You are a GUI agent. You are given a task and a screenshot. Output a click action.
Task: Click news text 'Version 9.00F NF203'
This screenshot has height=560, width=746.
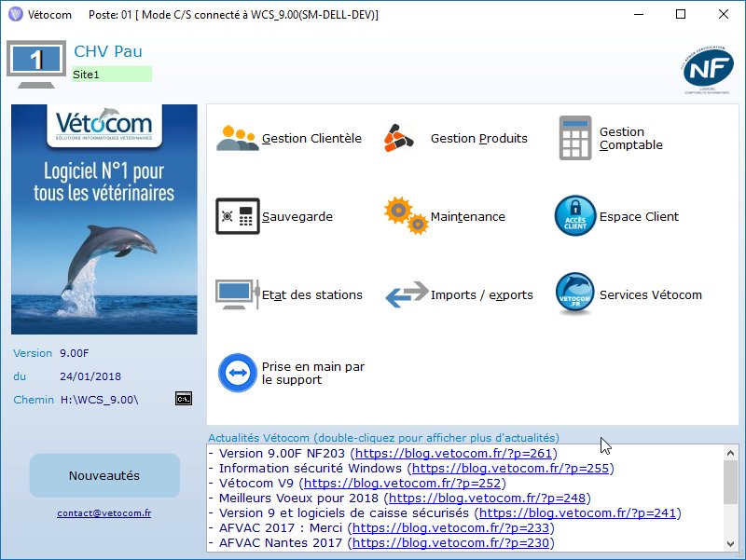coord(282,453)
